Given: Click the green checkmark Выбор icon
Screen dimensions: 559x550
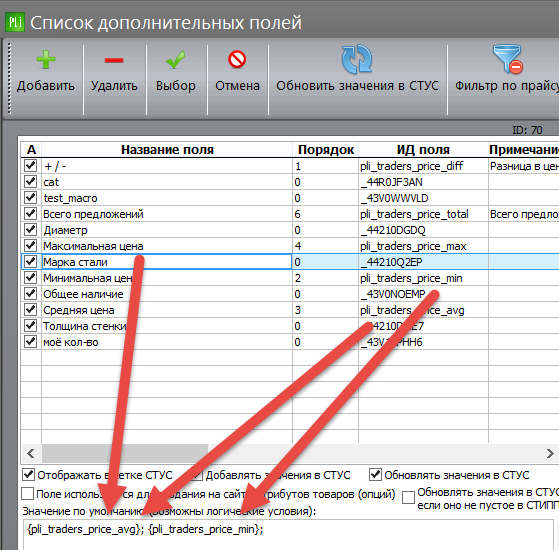Looking at the screenshot, I should click(175, 60).
